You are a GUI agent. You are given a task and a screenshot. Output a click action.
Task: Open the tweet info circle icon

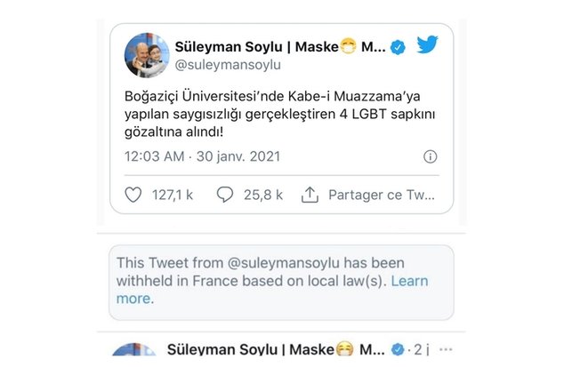coord(431,156)
